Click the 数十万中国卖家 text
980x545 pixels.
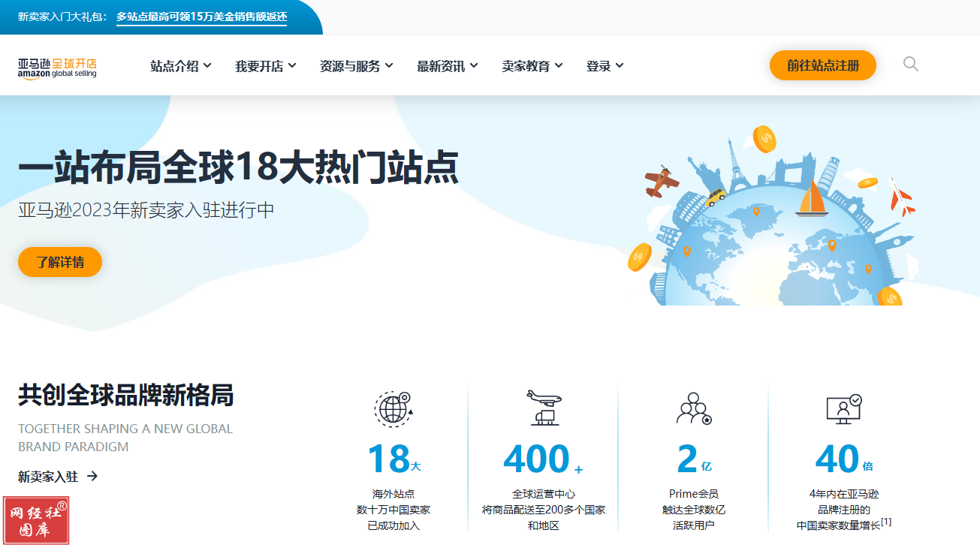click(x=394, y=510)
